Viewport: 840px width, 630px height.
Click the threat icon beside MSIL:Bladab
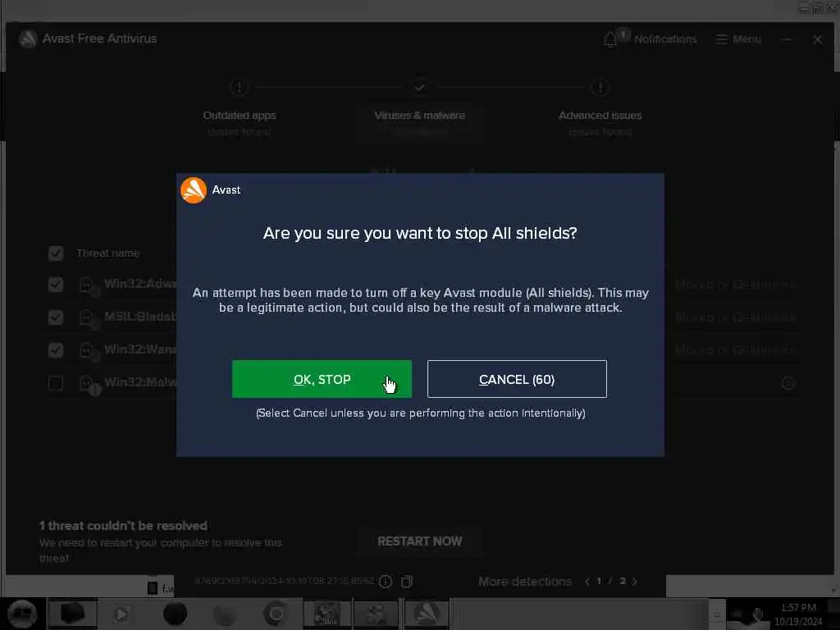click(x=89, y=318)
